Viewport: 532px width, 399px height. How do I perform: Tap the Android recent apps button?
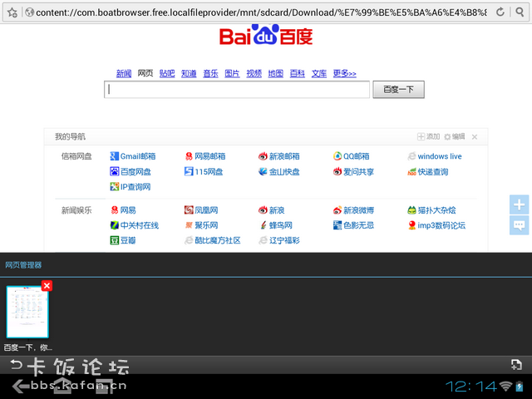105,386
